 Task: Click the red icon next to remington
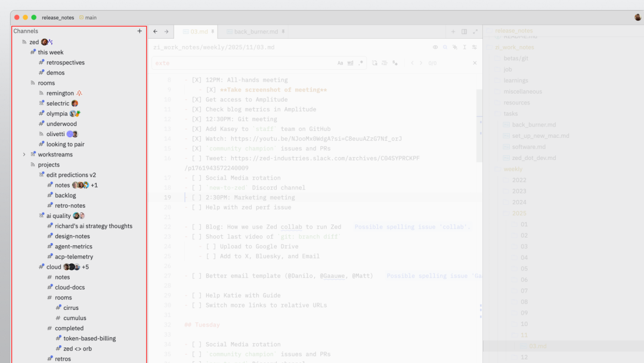pos(79,93)
